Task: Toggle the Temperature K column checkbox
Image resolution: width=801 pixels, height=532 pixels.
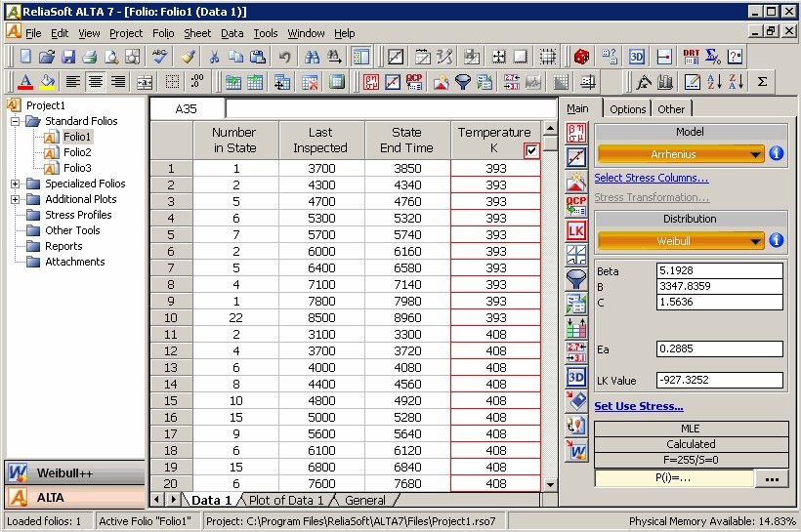Action: [x=531, y=150]
